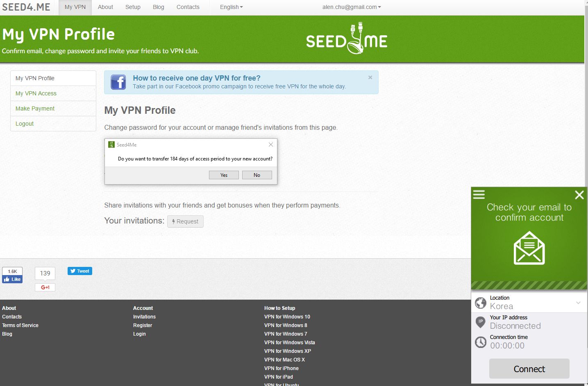Share via the Tweet button

(x=80, y=271)
